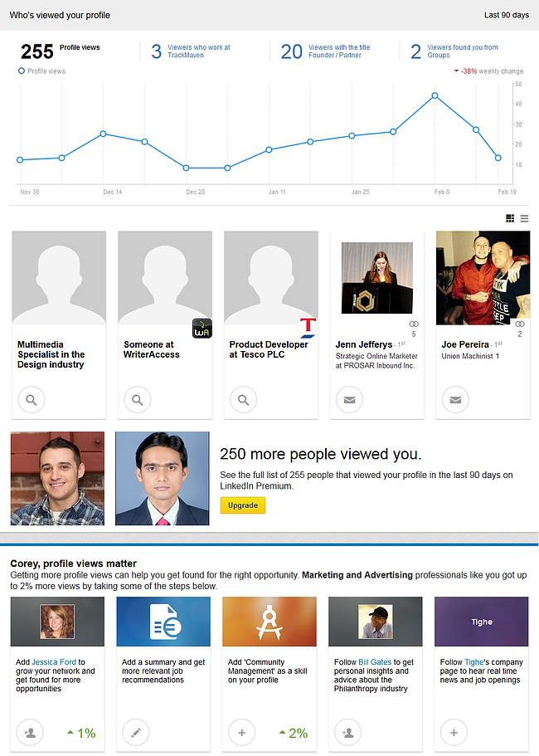The width and height of the screenshot is (539, 756).
Task: Click Bill Gates link
Action: point(375,662)
